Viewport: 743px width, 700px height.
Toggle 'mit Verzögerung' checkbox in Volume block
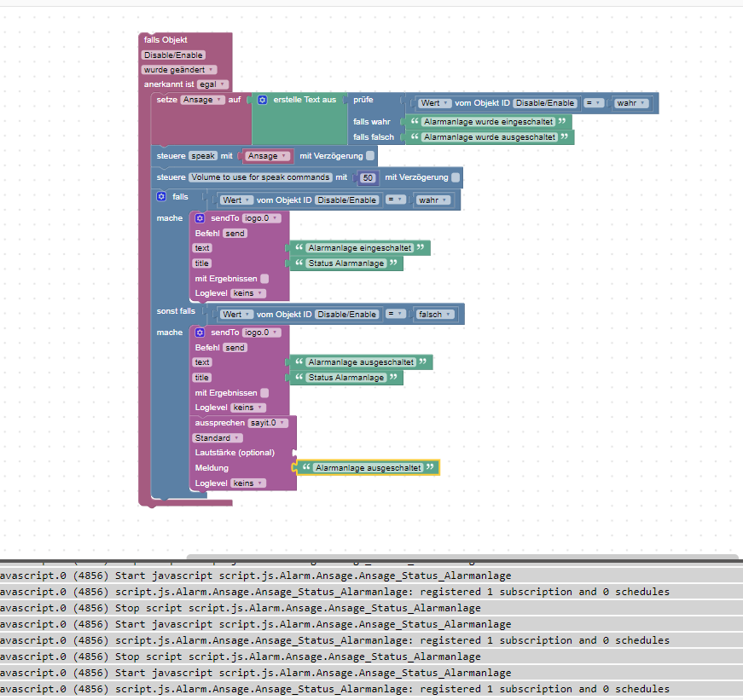click(456, 177)
